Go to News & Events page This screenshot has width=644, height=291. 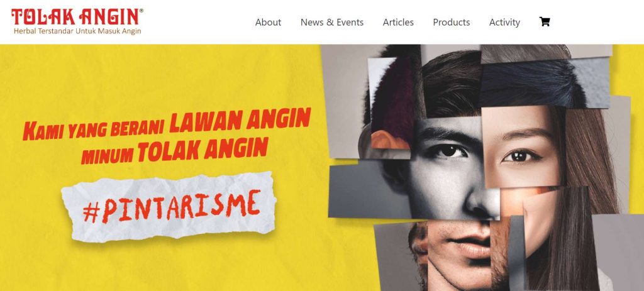[x=332, y=22]
